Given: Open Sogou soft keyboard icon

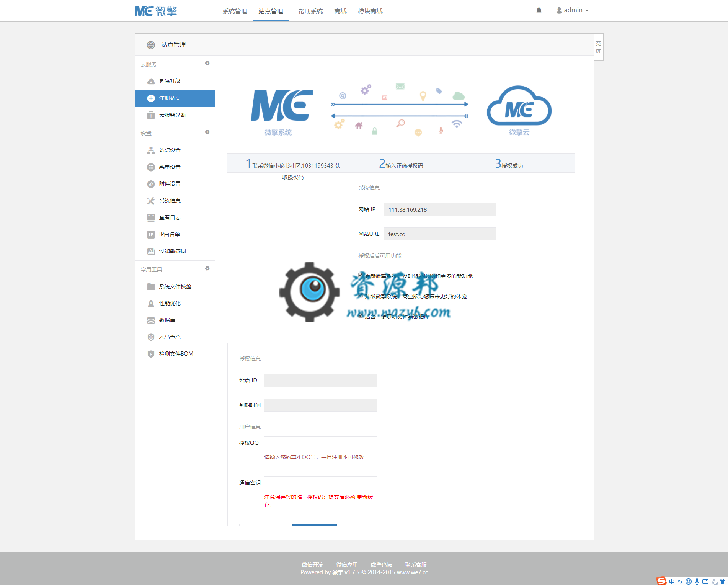Looking at the screenshot, I should pyautogui.click(x=705, y=582).
